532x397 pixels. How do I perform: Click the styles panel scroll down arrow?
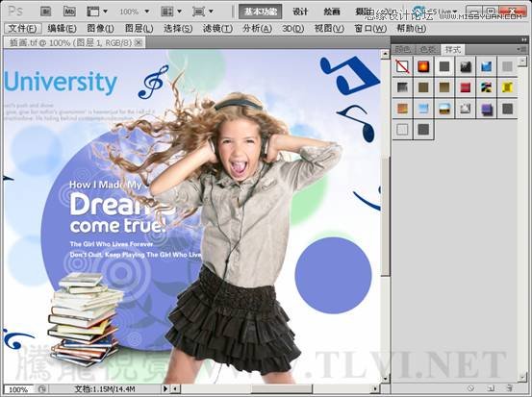(x=522, y=377)
